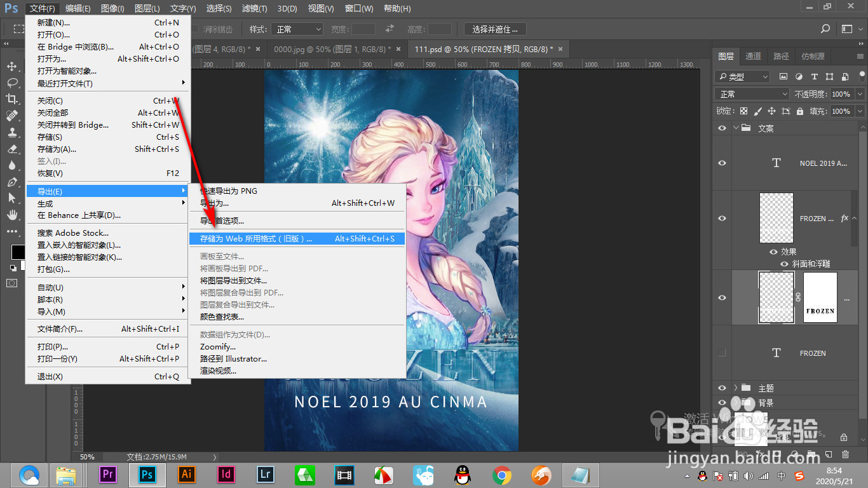This screenshot has height=488, width=868.
Task: Select the Crop tool
Action: tap(12, 99)
